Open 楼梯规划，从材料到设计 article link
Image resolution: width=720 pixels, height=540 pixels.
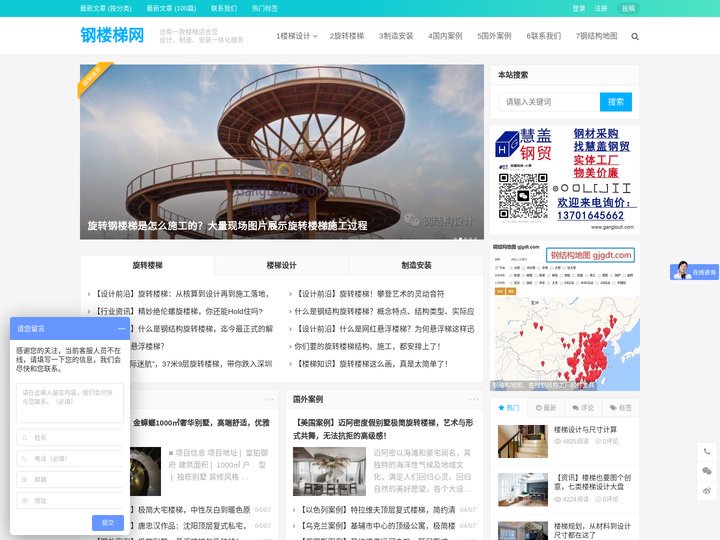click(x=592, y=530)
